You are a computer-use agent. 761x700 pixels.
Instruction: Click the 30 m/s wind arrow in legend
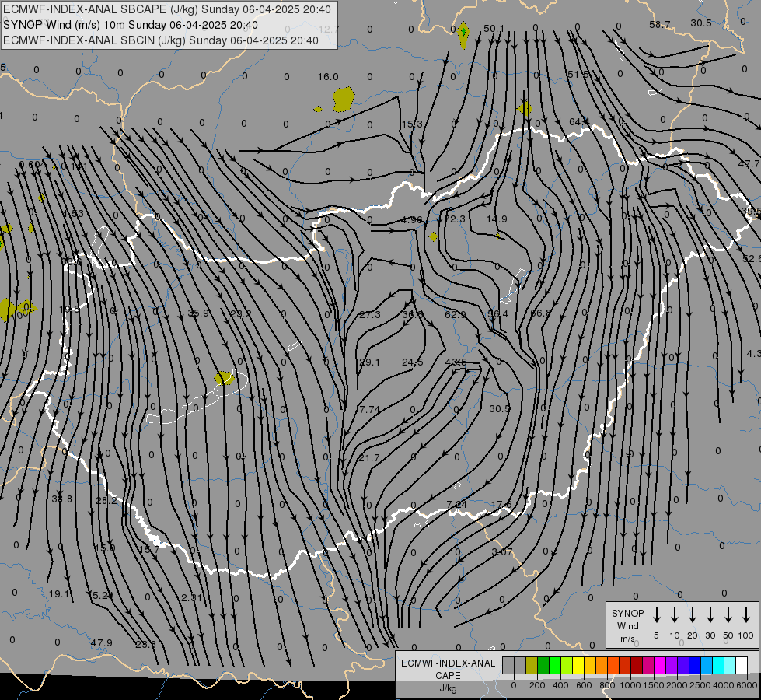710,615
